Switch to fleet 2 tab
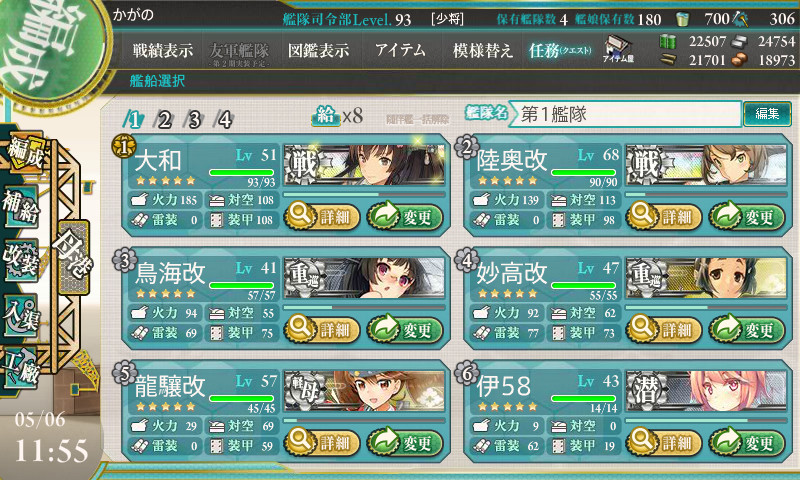Image resolution: width=800 pixels, height=480 pixels. (x=164, y=120)
